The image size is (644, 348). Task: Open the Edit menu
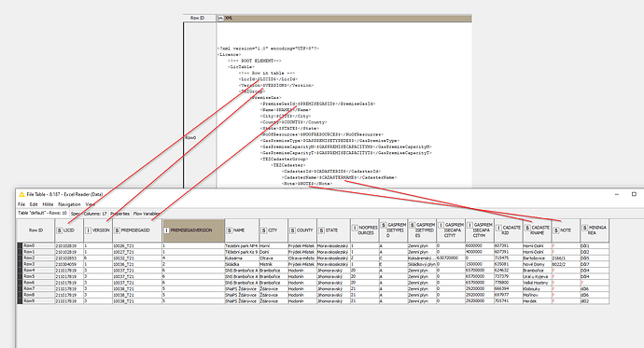pyautogui.click(x=34, y=204)
